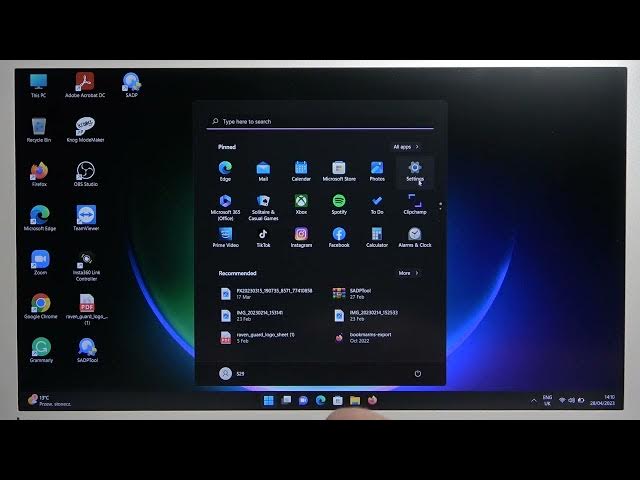This screenshot has width=640, height=480.
Task: Select the TeamViewer desktop shortcut
Action: [86, 218]
